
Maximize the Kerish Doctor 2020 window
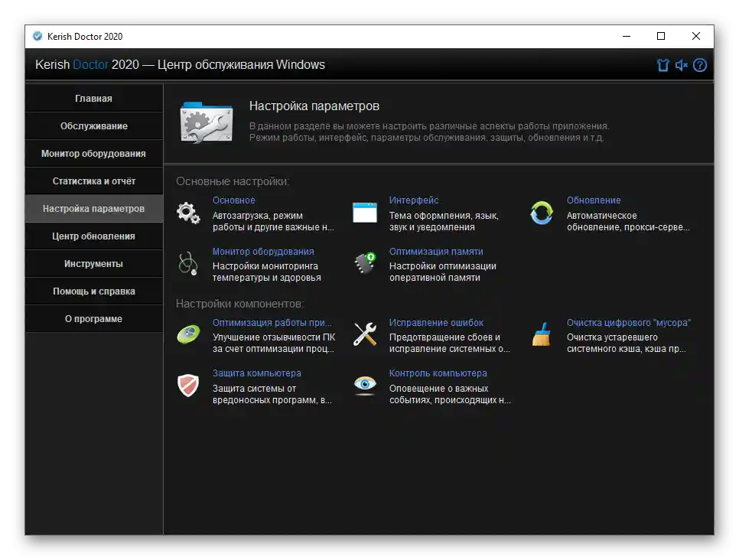661,36
